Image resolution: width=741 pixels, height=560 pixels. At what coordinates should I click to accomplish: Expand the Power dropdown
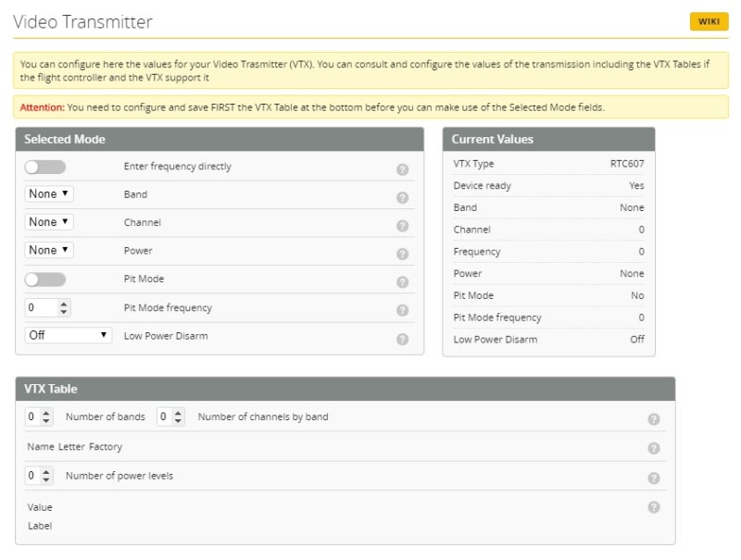49,250
